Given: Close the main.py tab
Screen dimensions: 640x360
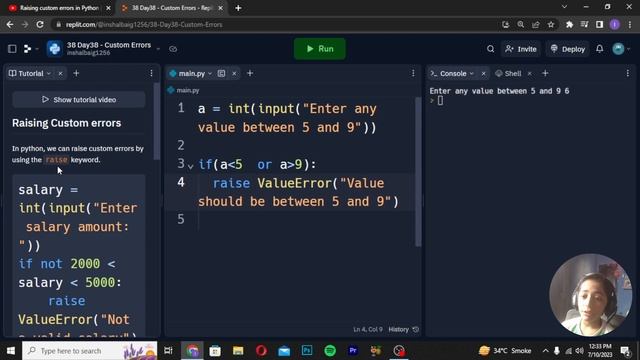Looking at the screenshot, I should point(234,73).
